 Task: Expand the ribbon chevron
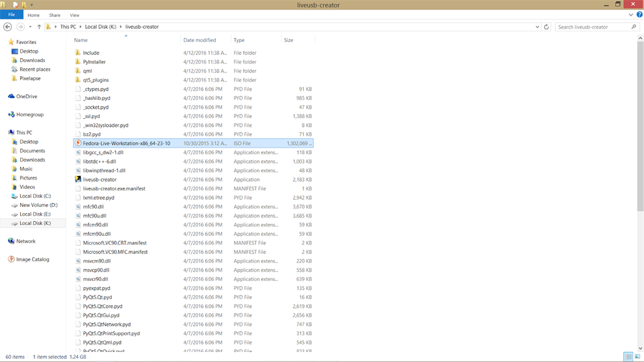[x=631, y=15]
